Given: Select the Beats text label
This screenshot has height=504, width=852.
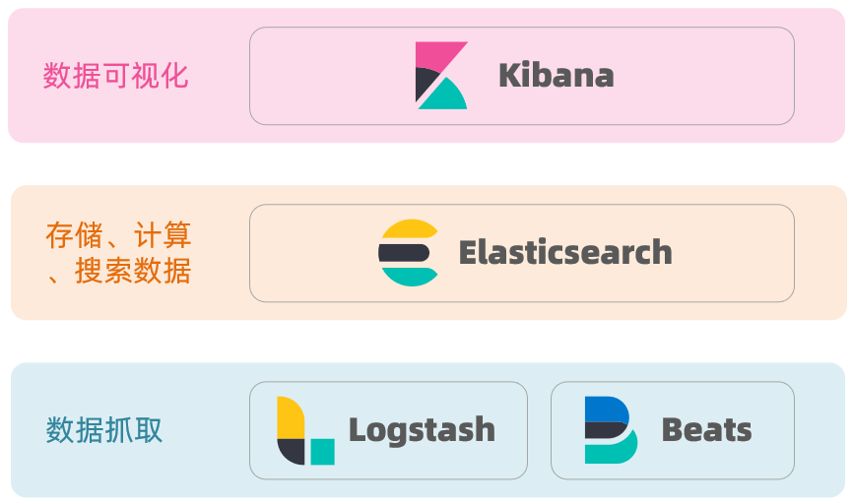Looking at the screenshot, I should click(x=706, y=430).
